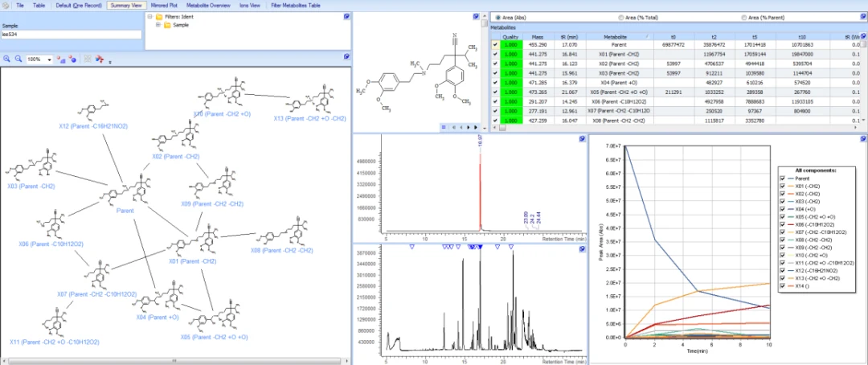Click the pin icon of the structure viewer panel

coord(476,17)
